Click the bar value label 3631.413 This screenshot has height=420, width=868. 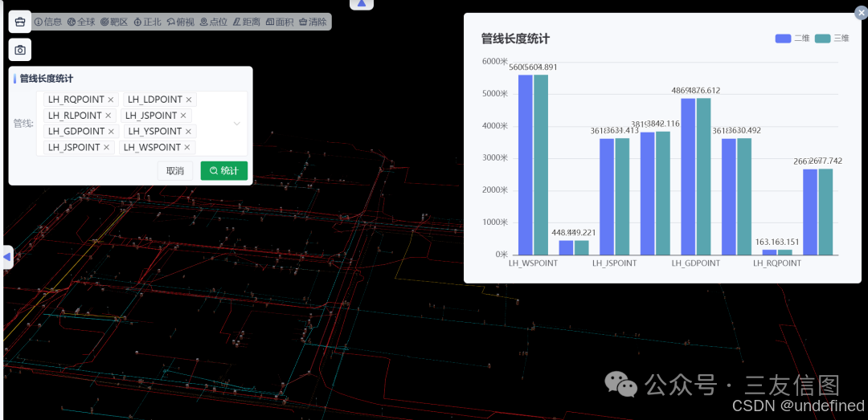[622, 131]
